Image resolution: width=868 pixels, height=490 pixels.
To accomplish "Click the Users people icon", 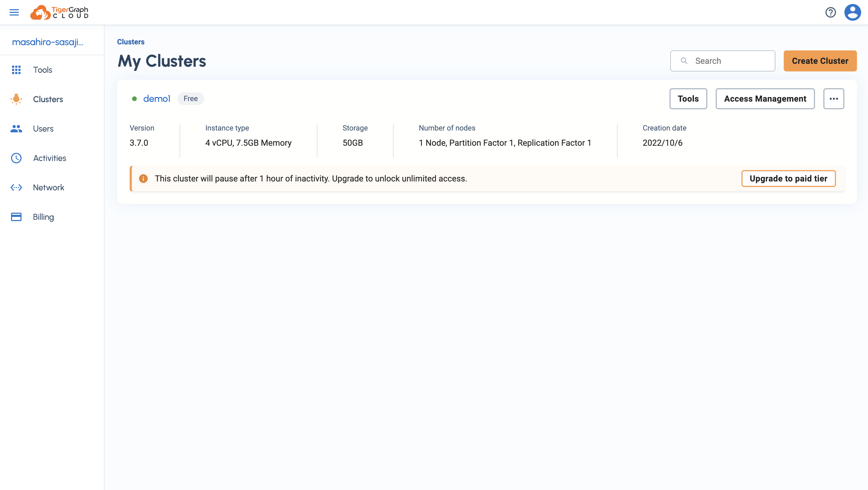I will 16,129.
